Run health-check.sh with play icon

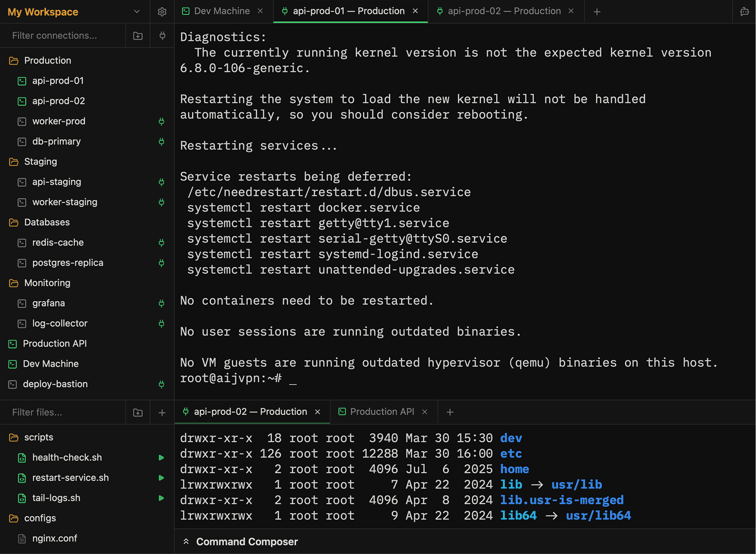coord(161,457)
